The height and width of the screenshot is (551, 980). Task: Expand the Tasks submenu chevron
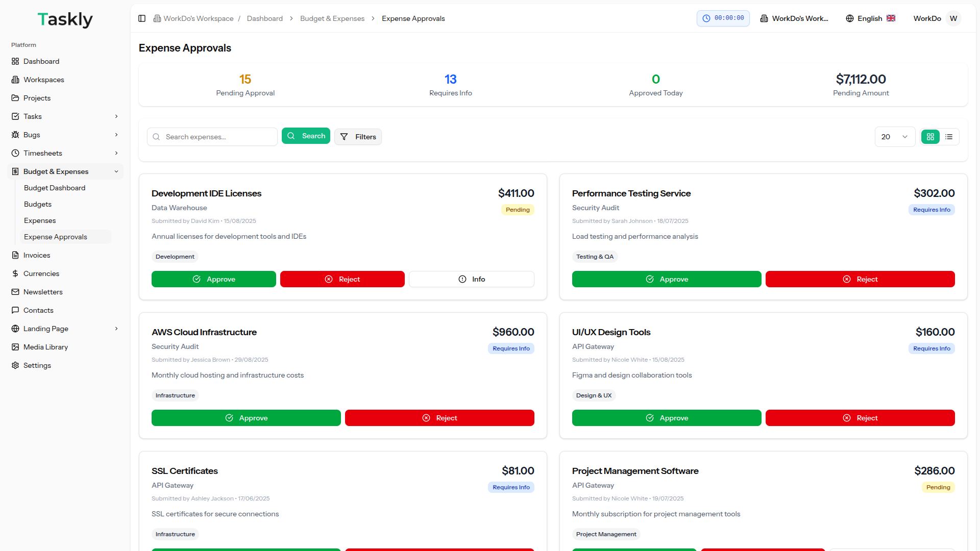click(x=116, y=116)
